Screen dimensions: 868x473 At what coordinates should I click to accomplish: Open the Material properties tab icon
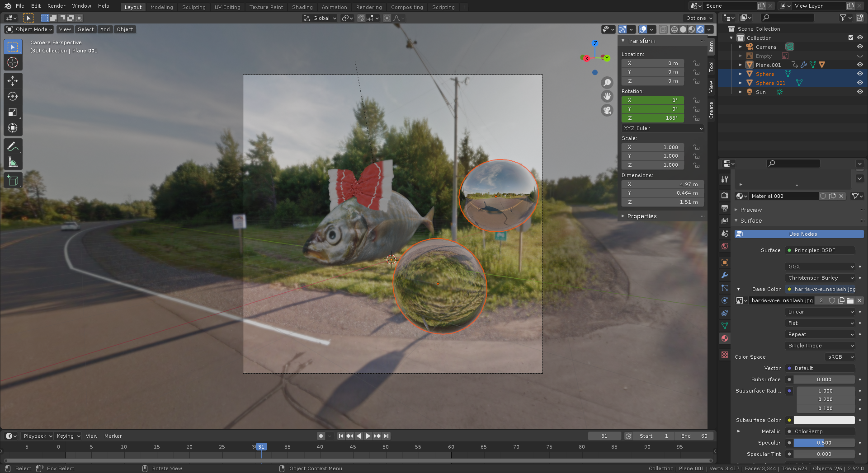point(725,338)
